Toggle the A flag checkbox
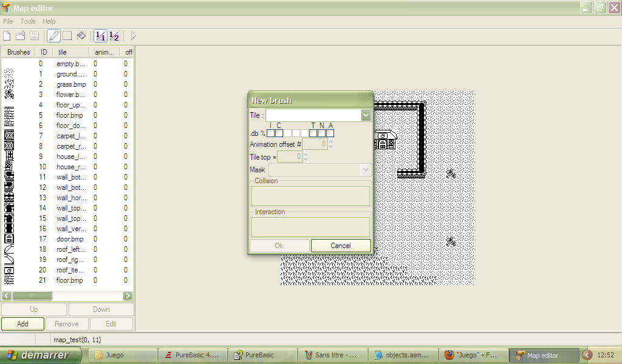The width and height of the screenshot is (622, 364). (330, 133)
